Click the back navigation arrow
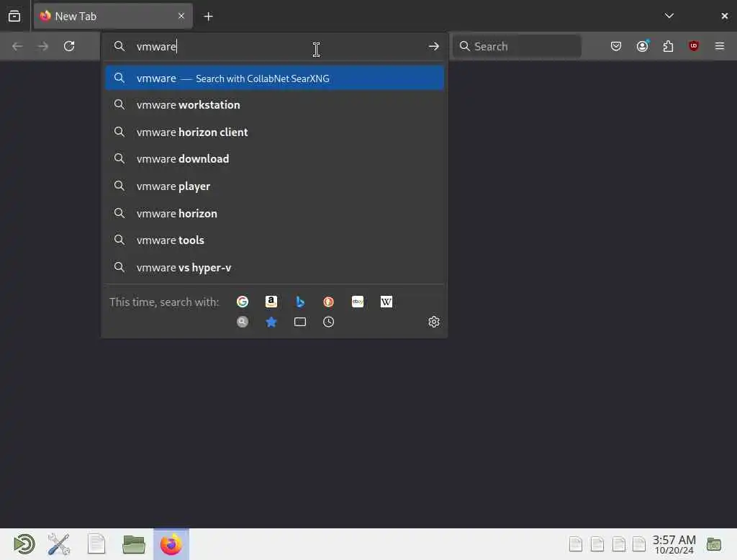737x560 pixels. (x=17, y=46)
